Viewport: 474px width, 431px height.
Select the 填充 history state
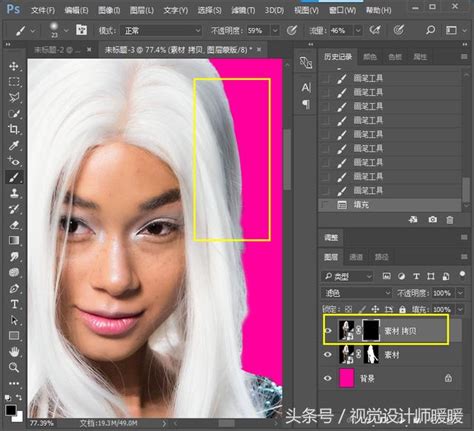pos(390,205)
